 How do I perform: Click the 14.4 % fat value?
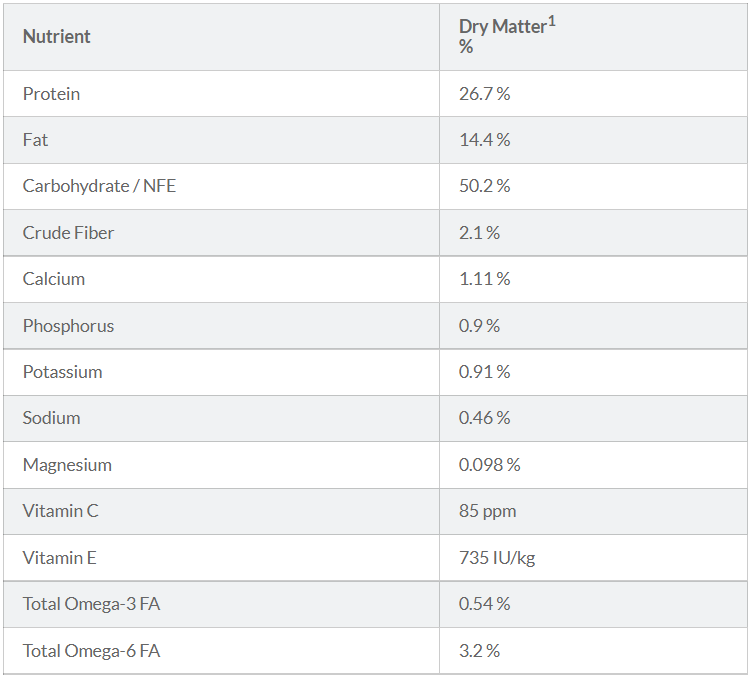pos(484,140)
